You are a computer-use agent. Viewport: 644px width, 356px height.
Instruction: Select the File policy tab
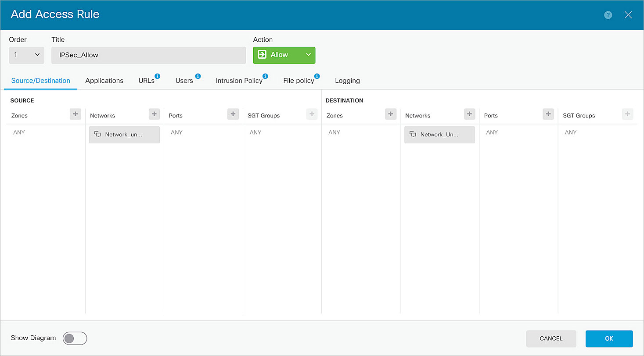pos(299,80)
